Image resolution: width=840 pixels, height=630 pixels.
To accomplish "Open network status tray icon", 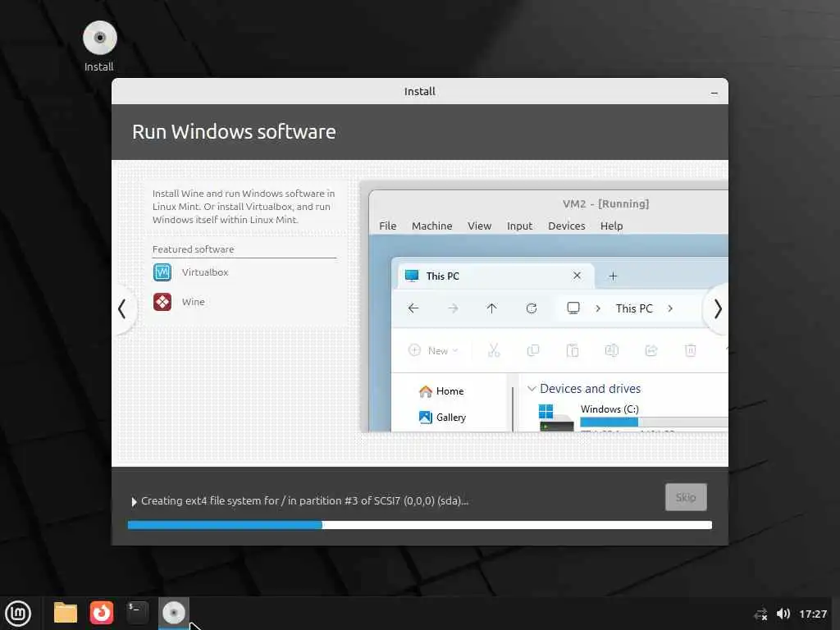I will point(761,614).
